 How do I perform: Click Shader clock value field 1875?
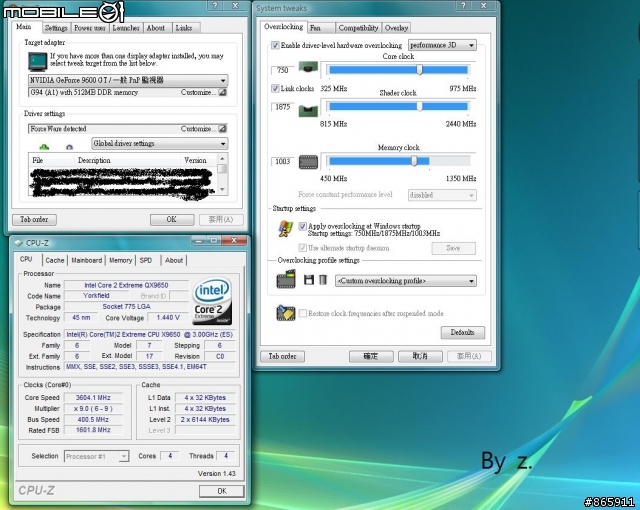pos(282,107)
